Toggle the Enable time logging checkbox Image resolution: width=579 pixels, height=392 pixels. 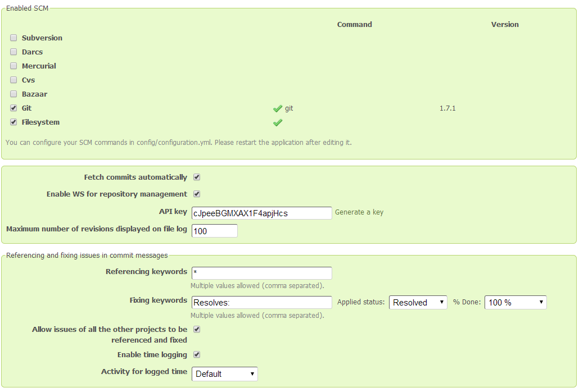tap(197, 354)
